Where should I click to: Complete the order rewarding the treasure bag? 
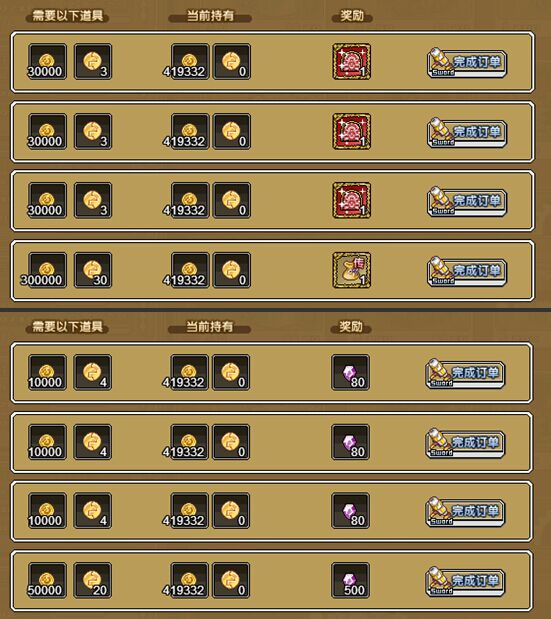pos(467,271)
